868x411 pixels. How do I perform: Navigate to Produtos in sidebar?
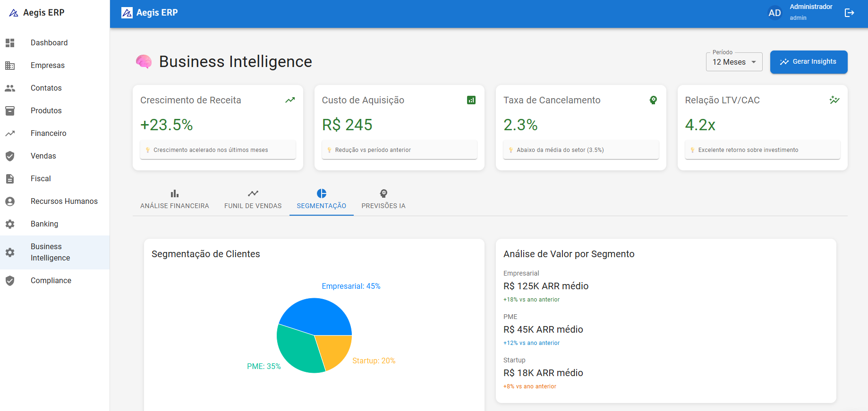(x=55, y=111)
